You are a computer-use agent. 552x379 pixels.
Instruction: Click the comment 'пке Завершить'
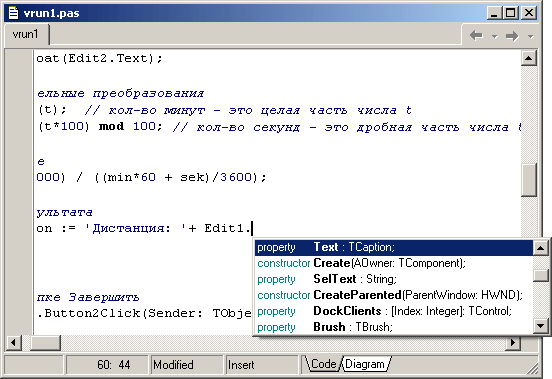(88, 297)
